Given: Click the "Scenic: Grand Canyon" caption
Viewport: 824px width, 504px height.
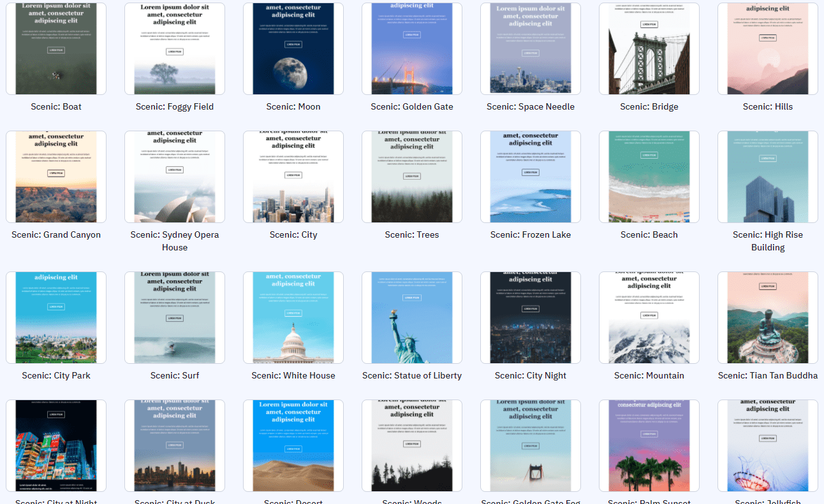Looking at the screenshot, I should coord(56,234).
